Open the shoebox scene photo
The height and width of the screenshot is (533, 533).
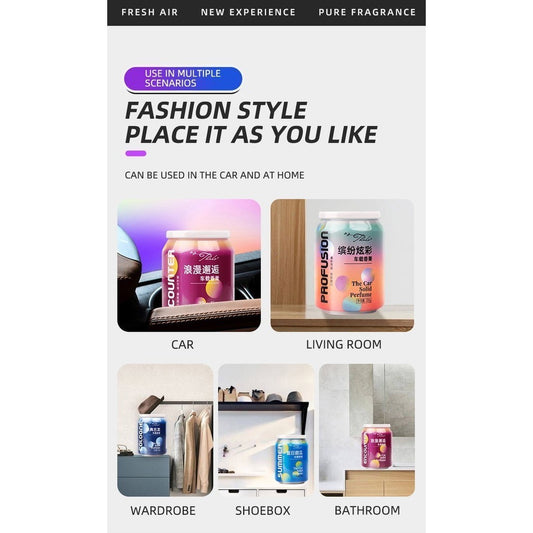[266, 430]
